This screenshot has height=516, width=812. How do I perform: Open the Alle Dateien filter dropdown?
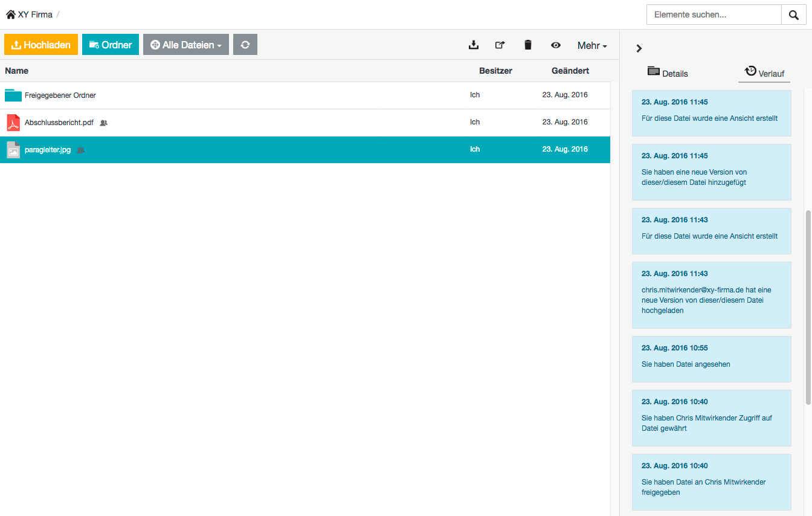(x=186, y=45)
